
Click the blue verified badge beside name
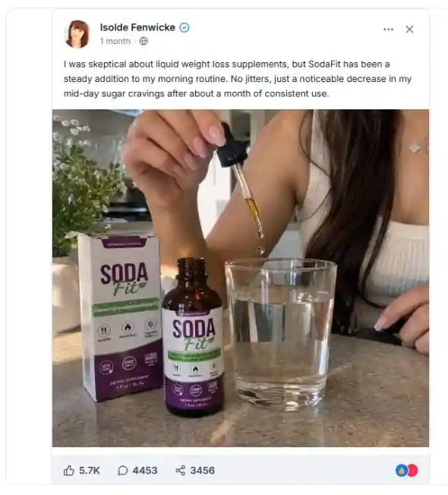coord(185,28)
